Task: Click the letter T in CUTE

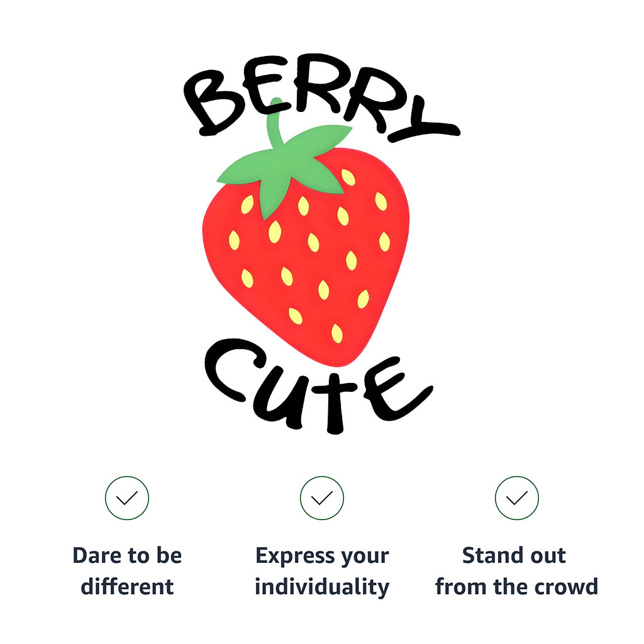Action: (x=335, y=402)
